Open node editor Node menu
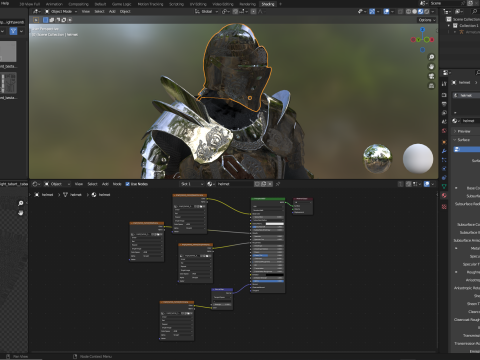The width and height of the screenshot is (480, 360). point(117,184)
